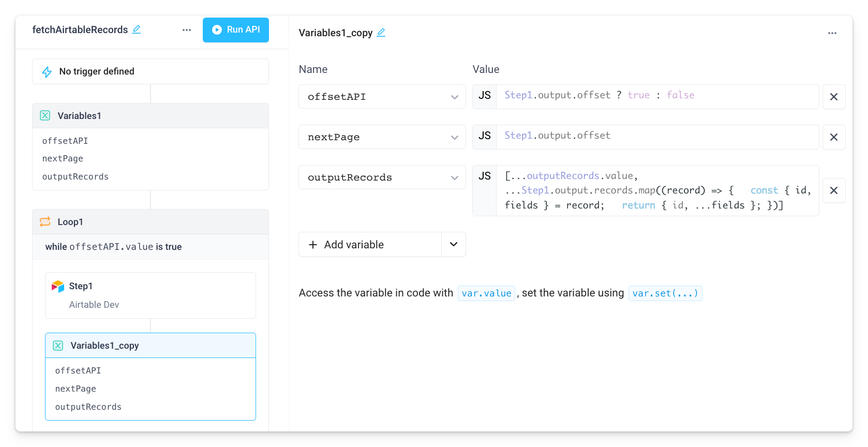Click the Variables1_copy node icon

pos(58,345)
